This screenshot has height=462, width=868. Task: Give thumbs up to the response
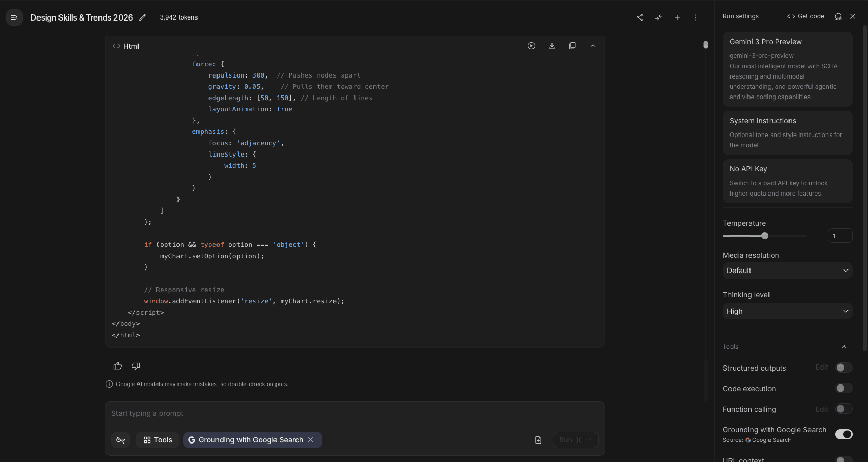(x=117, y=366)
